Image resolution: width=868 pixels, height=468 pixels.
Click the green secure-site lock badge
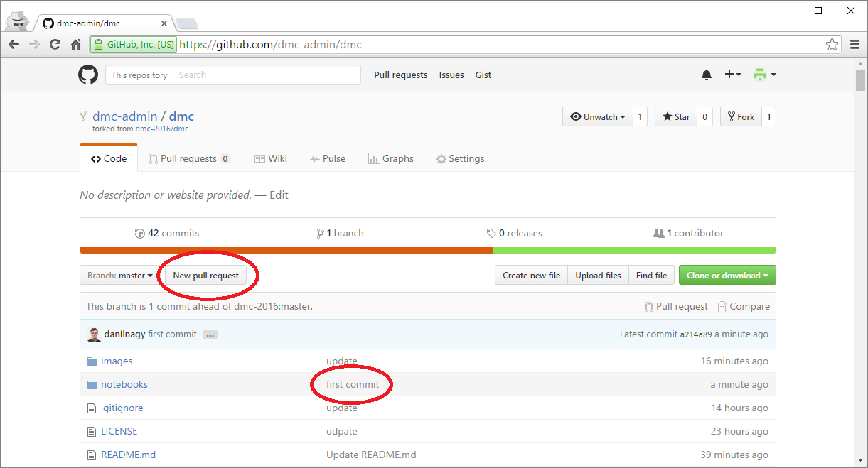[x=134, y=44]
